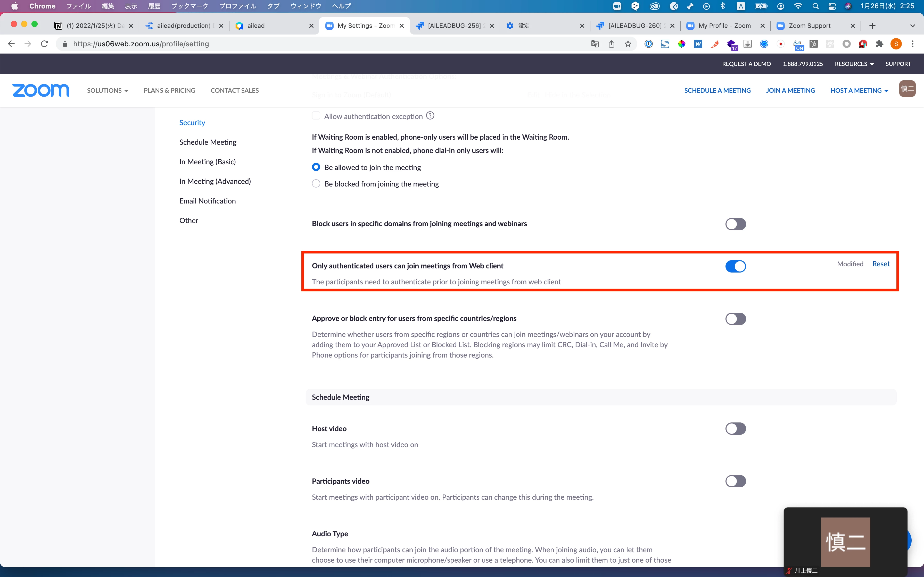Expand the SOLUTIONS dropdown menu
This screenshot has height=577, width=924.
[107, 90]
